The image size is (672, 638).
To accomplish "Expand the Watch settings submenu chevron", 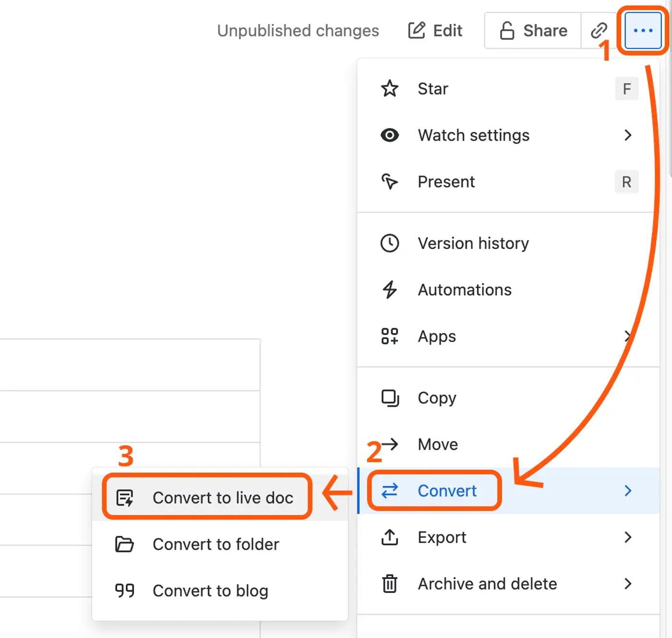I will point(628,135).
